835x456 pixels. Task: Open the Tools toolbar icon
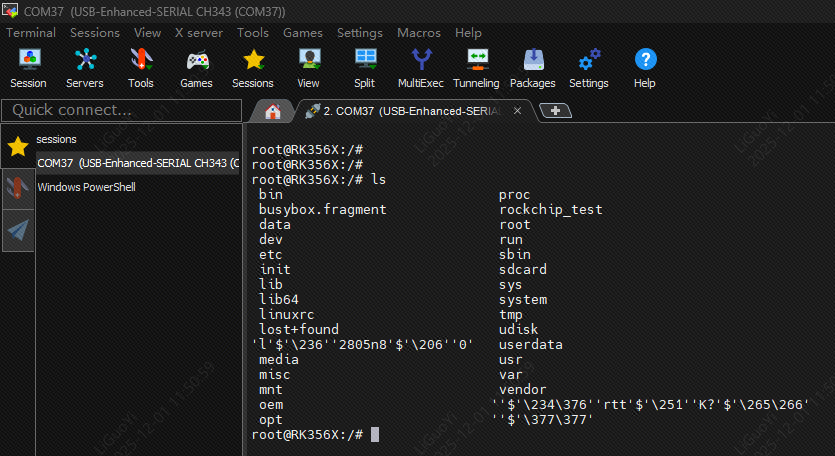tap(140, 67)
